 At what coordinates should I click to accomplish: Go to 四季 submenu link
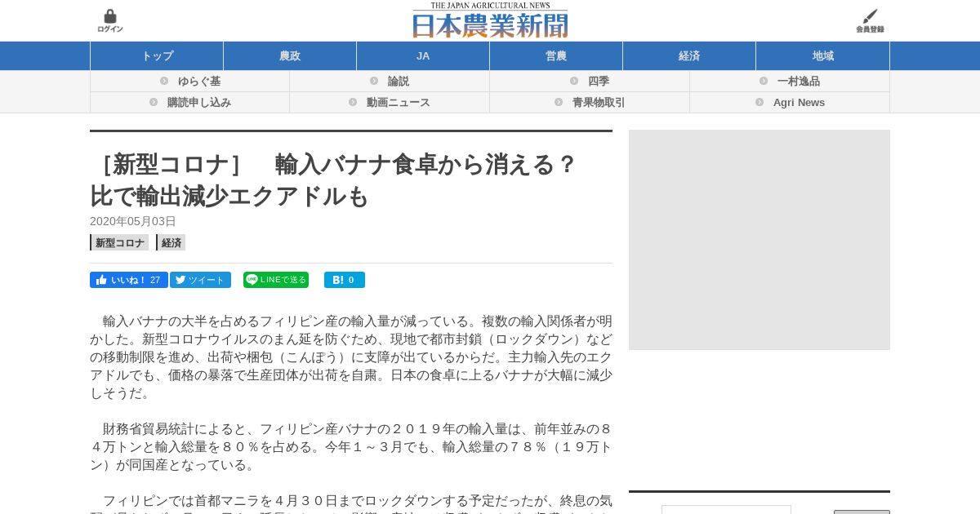point(599,82)
